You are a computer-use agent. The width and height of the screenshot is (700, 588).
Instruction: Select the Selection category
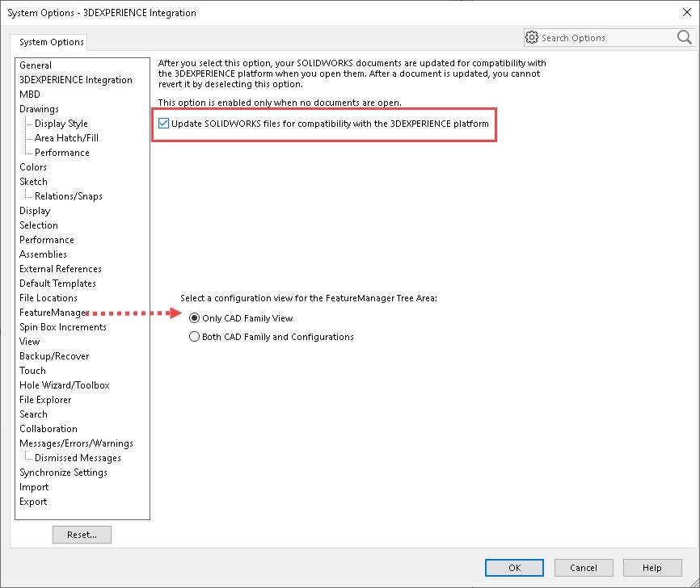39,225
